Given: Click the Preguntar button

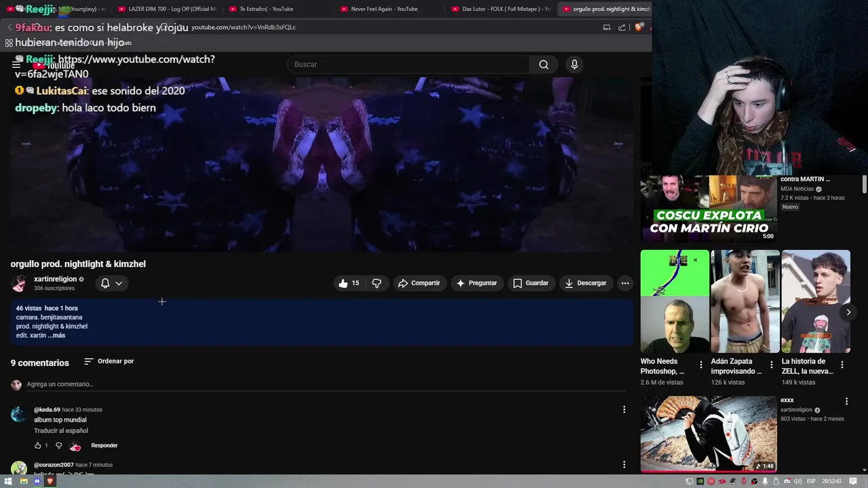Looking at the screenshot, I should (x=477, y=283).
